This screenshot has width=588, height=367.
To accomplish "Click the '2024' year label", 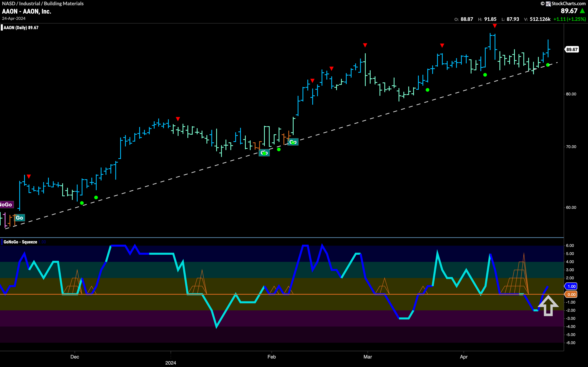I will coord(171,363).
